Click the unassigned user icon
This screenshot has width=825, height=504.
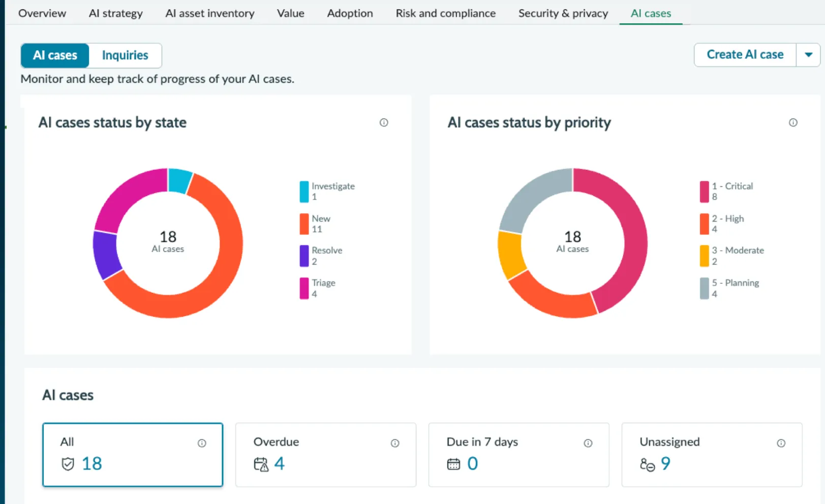coord(647,464)
